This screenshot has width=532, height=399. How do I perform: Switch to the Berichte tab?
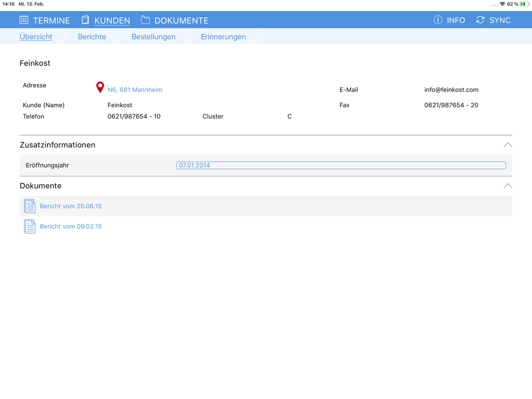[x=92, y=37]
